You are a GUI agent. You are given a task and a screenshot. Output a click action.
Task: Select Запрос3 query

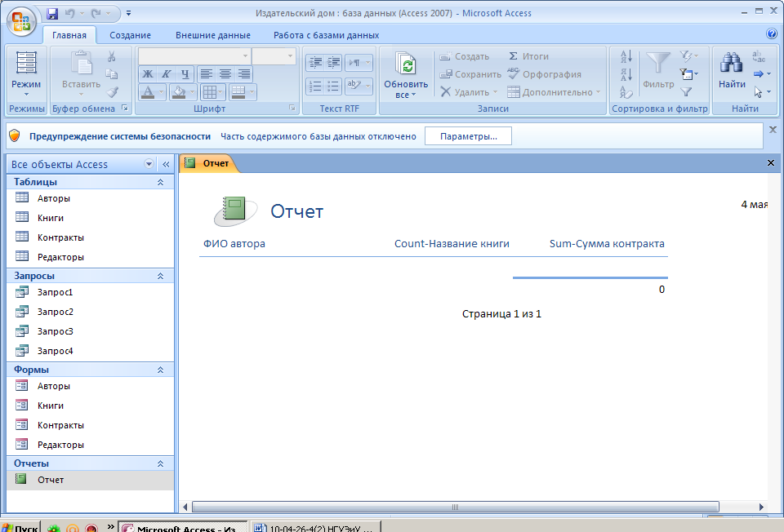(x=90, y=331)
